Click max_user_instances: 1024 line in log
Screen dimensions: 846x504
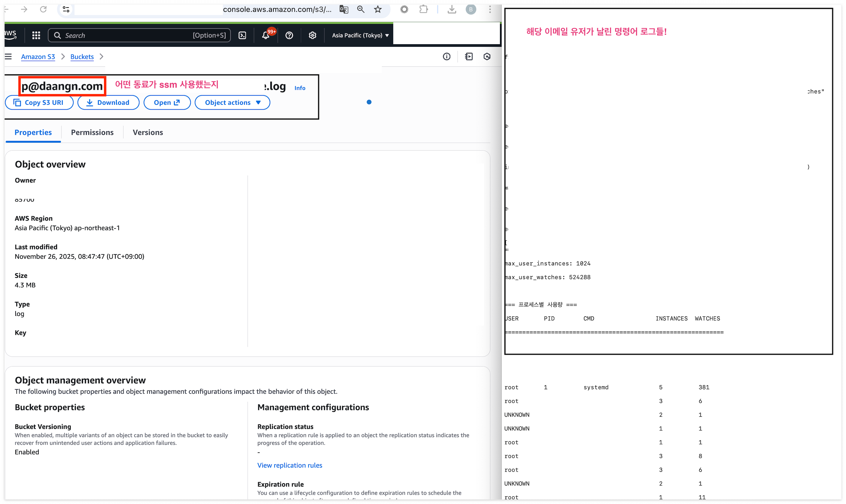coord(547,263)
